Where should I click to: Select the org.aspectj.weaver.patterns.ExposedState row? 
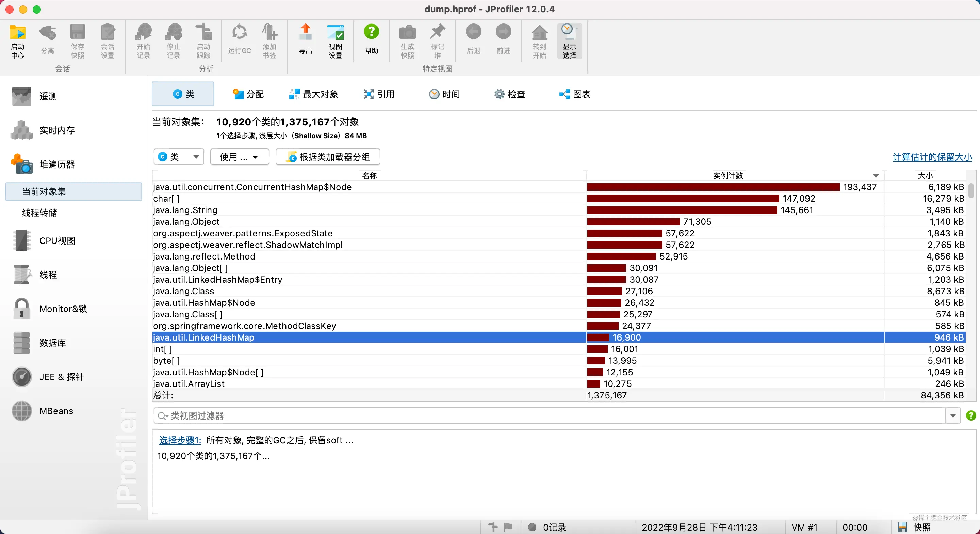559,233
